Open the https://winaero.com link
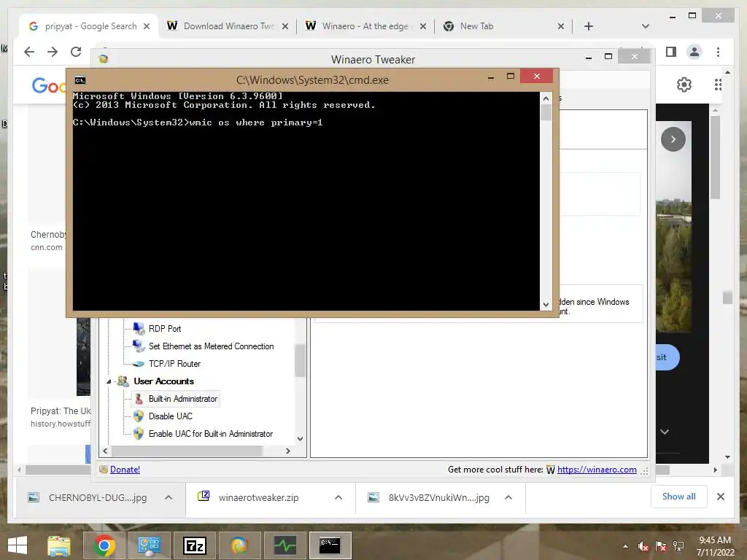747x560 pixels. pos(597,470)
